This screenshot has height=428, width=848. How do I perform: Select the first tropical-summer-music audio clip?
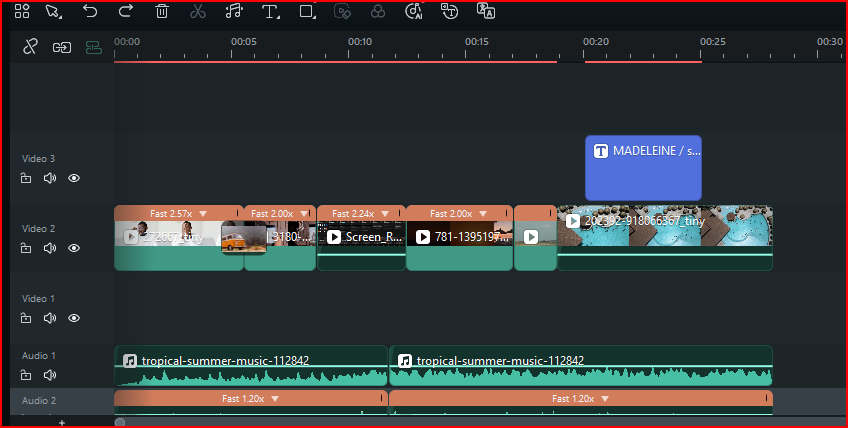click(x=250, y=366)
